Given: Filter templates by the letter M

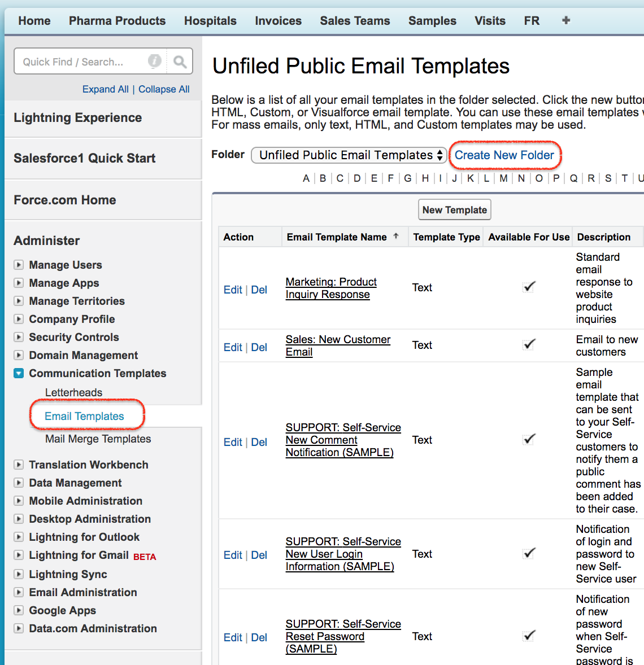Looking at the screenshot, I should [503, 178].
